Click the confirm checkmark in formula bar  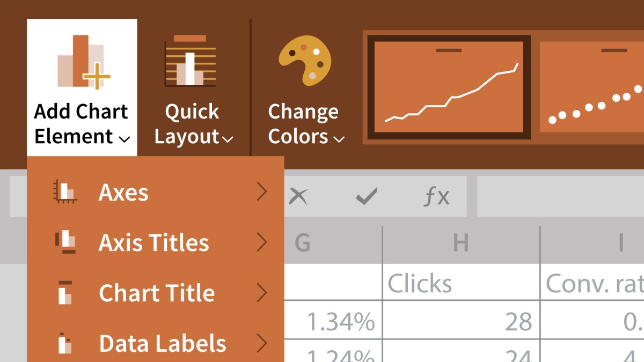(x=367, y=197)
